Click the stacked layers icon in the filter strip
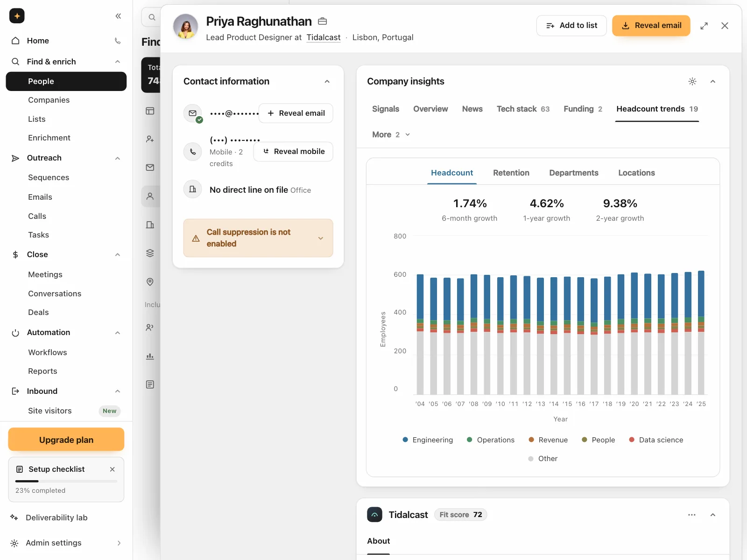747x560 pixels. point(150,253)
